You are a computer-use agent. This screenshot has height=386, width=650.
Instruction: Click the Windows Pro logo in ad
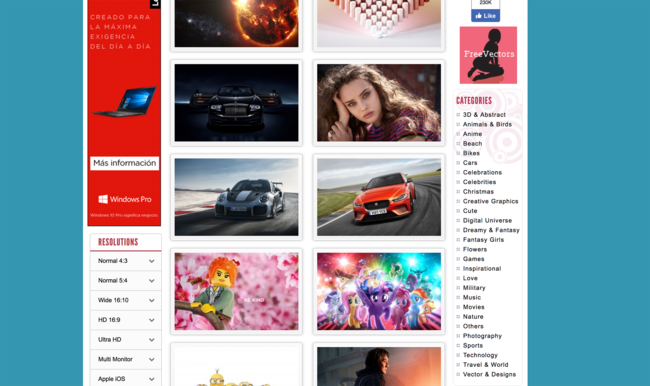124,199
